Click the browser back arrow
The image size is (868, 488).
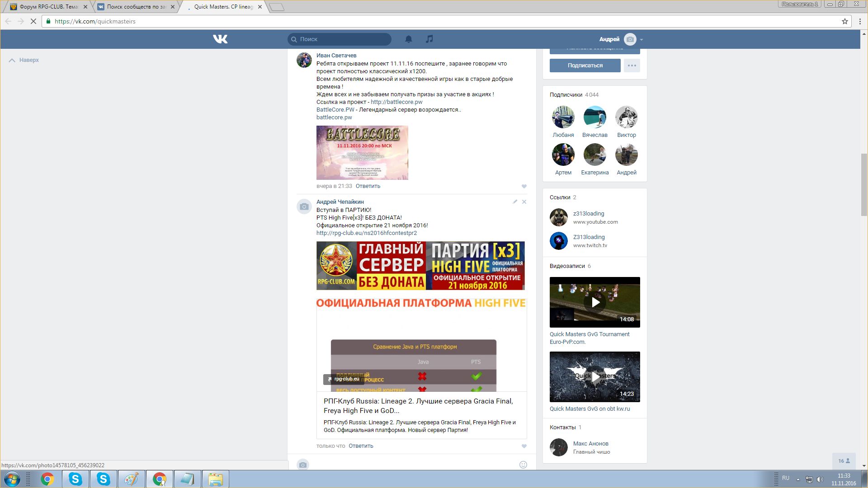8,21
